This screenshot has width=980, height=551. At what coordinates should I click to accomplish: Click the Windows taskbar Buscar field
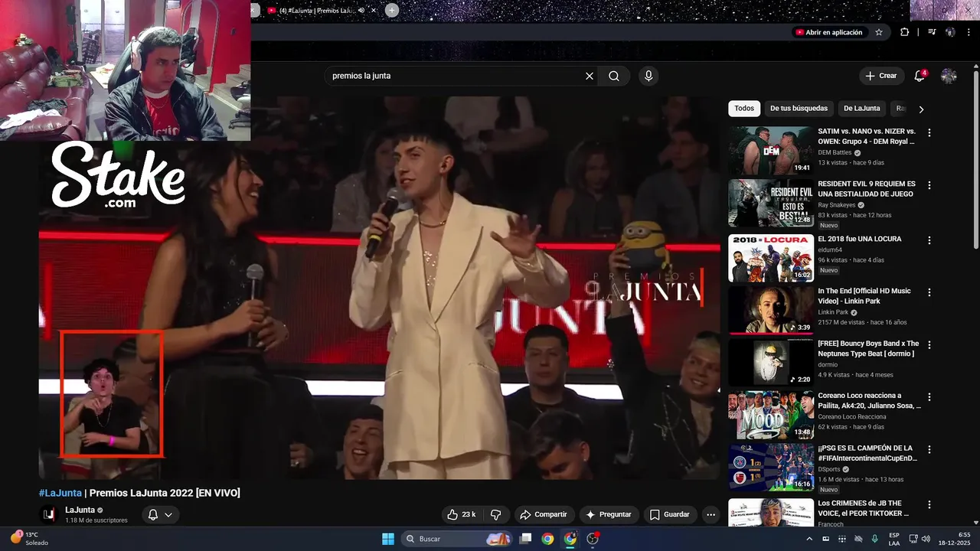click(456, 539)
